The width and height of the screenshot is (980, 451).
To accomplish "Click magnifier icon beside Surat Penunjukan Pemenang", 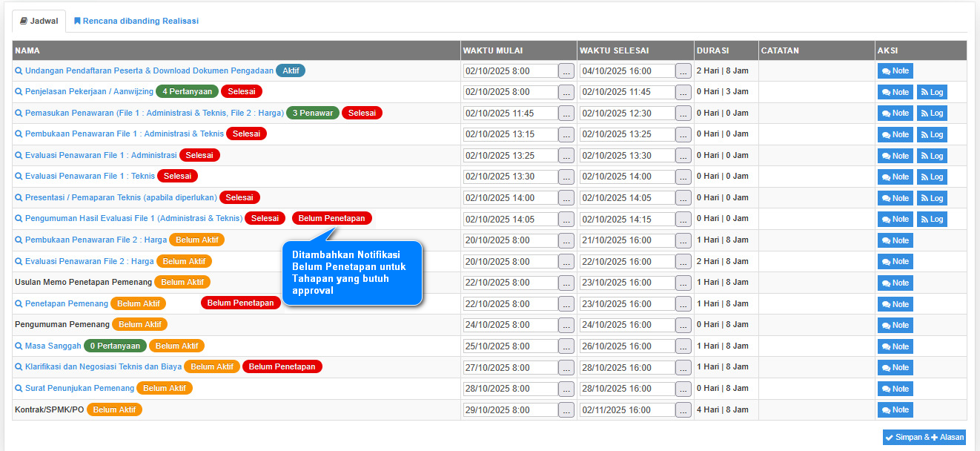I will [19, 389].
